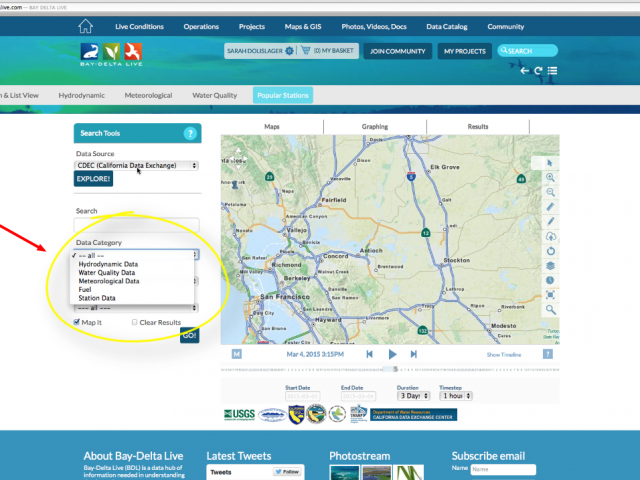Click the orange bird logo tile
The height and width of the screenshot is (480, 640).
coord(133,52)
